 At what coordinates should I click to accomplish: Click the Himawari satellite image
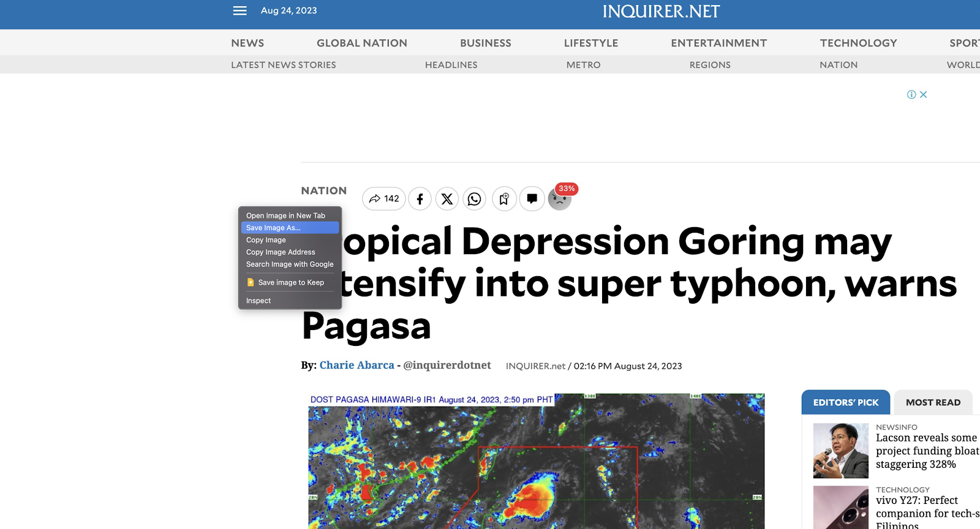(x=537, y=461)
